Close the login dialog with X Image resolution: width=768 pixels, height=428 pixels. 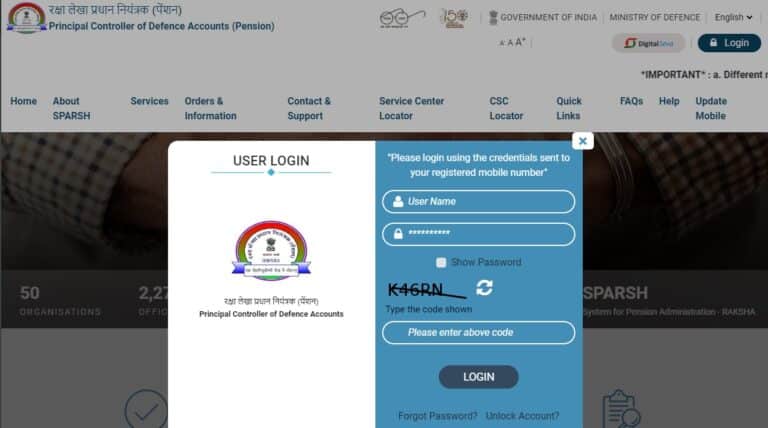(x=583, y=141)
